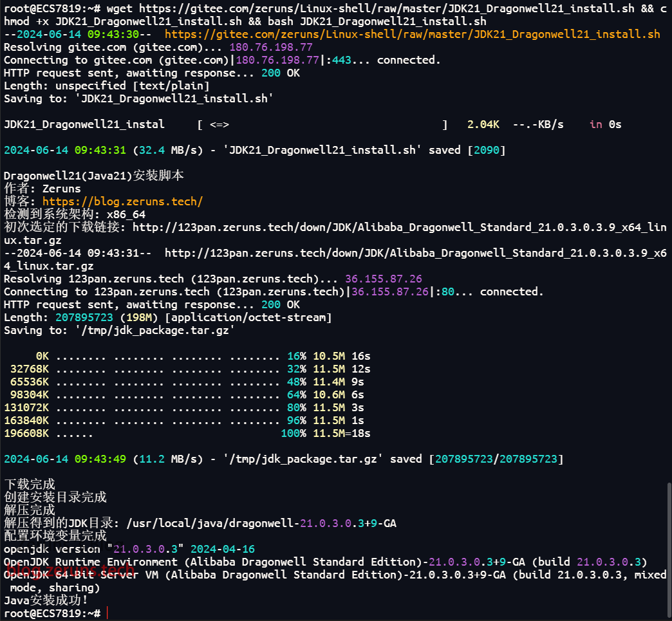Click the saved [207895723/207895723] text
Image resolution: width=672 pixels, height=621 pixels.
[476, 459]
